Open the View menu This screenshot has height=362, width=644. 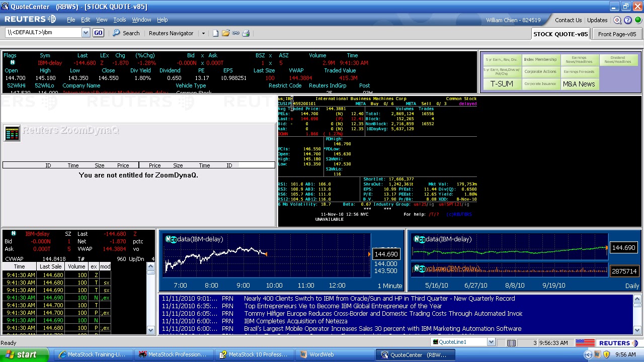(x=102, y=20)
